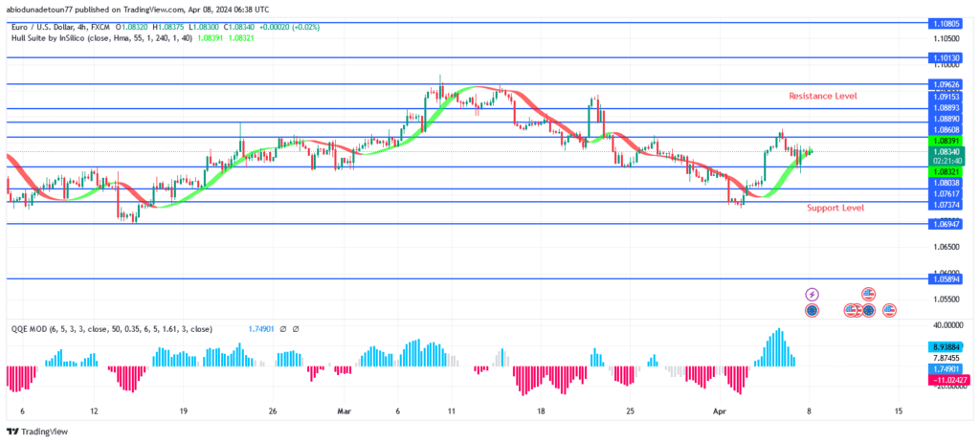
Task: Click the 1.08608 price line label
Action: pyautogui.click(x=947, y=128)
